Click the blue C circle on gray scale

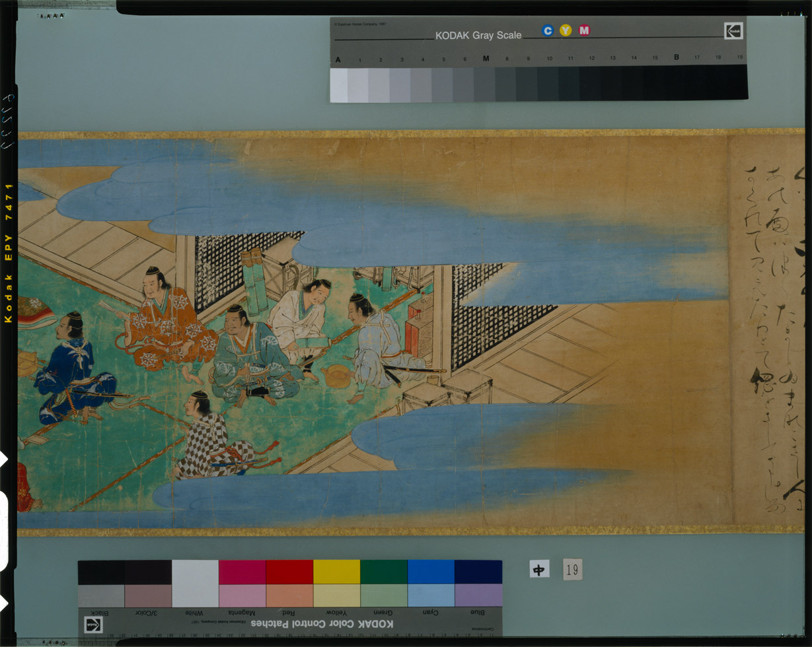547,30
